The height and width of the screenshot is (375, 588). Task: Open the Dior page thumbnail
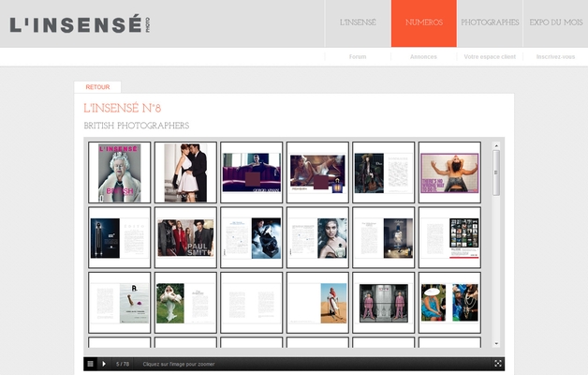[x=384, y=172]
